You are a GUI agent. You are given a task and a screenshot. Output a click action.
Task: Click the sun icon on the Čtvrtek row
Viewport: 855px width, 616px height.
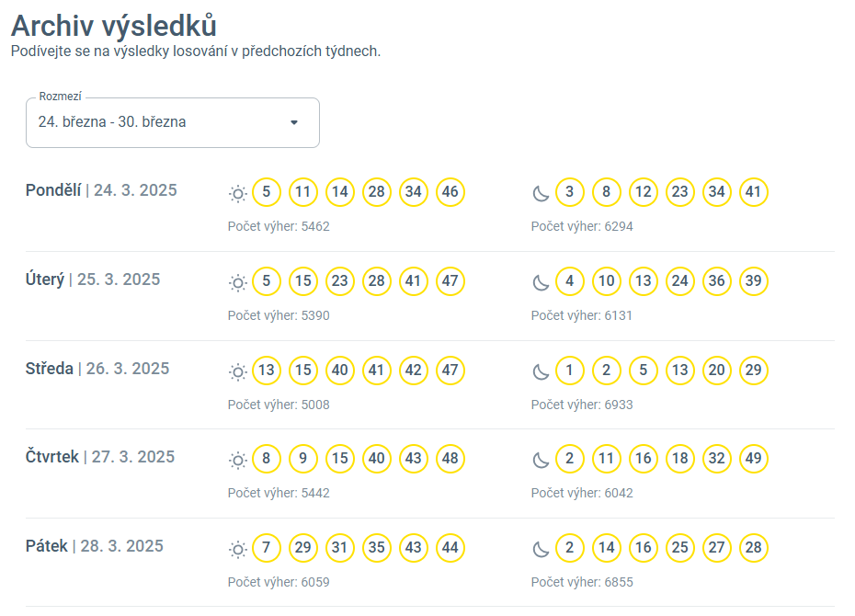pyautogui.click(x=237, y=458)
